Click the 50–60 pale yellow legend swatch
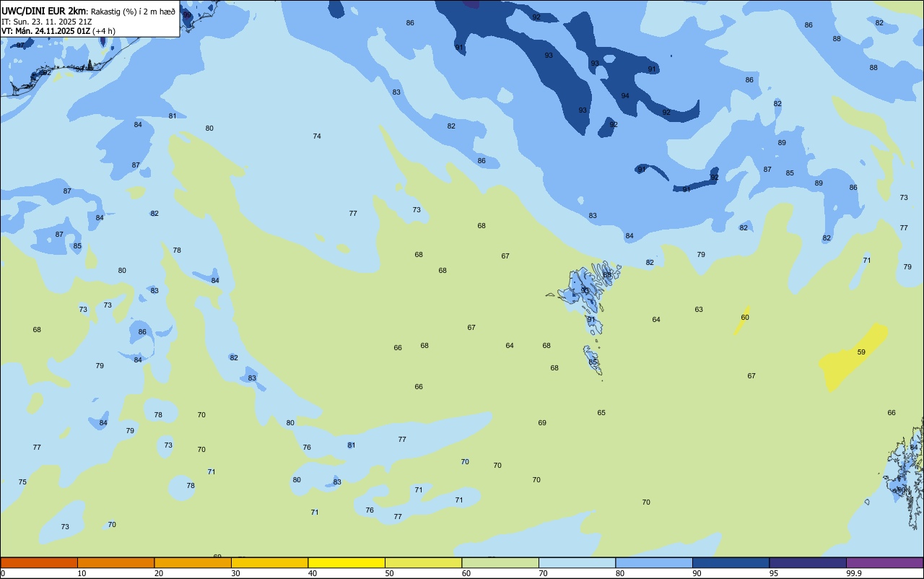Screen dimensions: 924x579 (x=423, y=562)
